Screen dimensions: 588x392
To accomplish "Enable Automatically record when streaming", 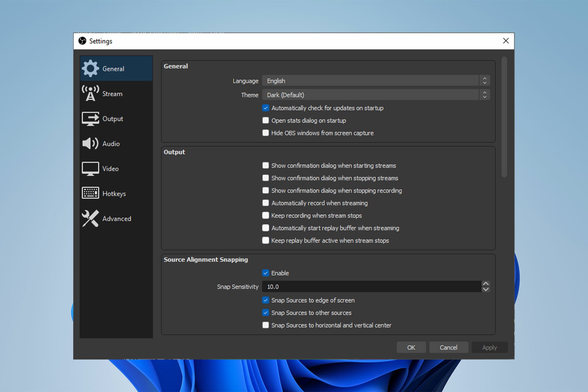I will coord(266,203).
